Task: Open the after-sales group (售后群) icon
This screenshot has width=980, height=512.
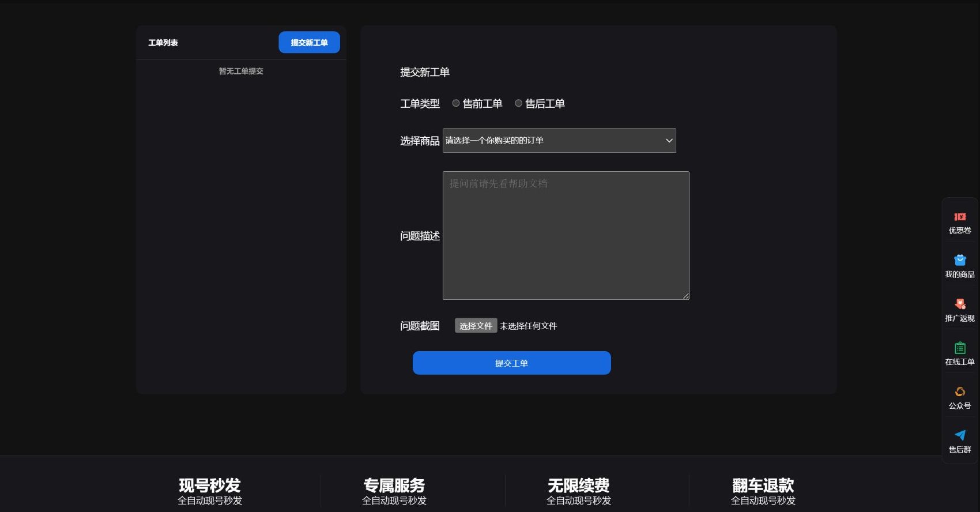Action: coord(960,436)
